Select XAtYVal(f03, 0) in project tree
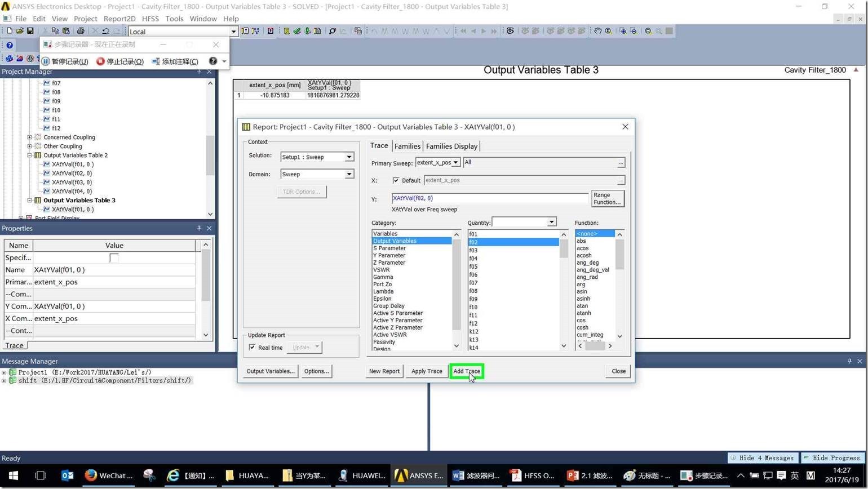The image size is (868, 489). [x=72, y=183]
